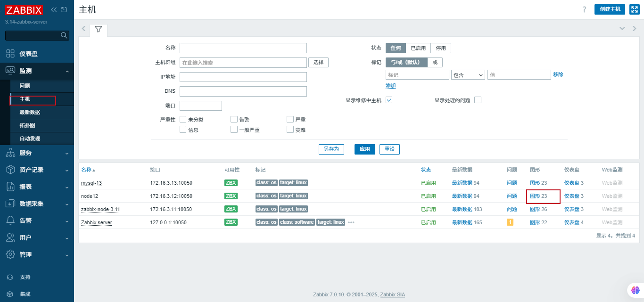
Task: Click the 服务 services icon in sidebar
Action: pyautogui.click(x=10, y=153)
